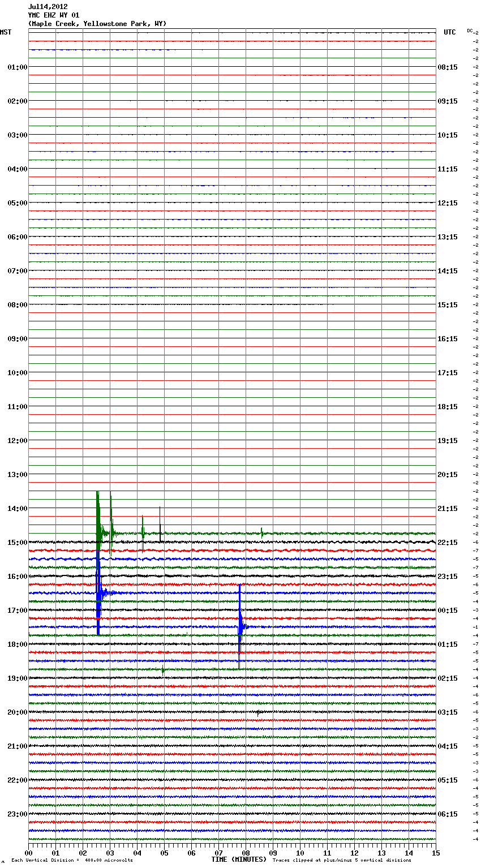Click the 11:15 UTC time label
481x868 pixels.
pyautogui.click(x=448, y=169)
